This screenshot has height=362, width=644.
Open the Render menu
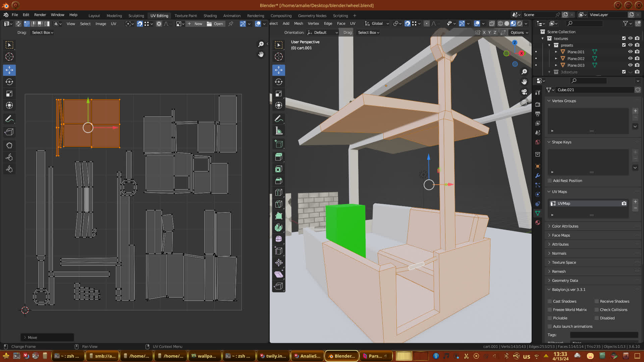pos(40,15)
